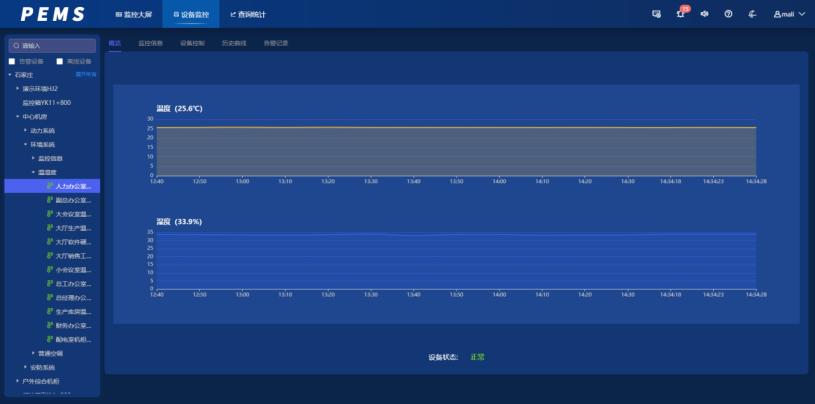815x404 pixels.
Task: Collapse the 温湿度 node
Action: [33, 172]
